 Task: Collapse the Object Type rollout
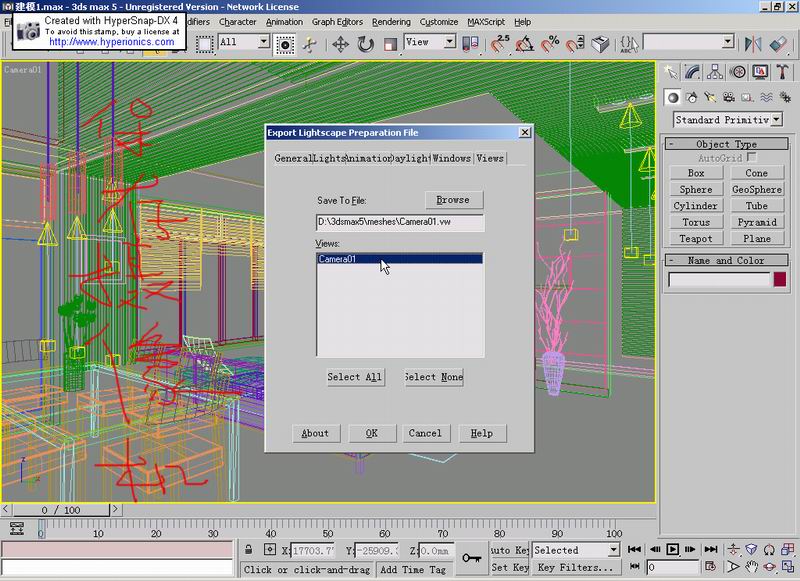[x=726, y=144]
